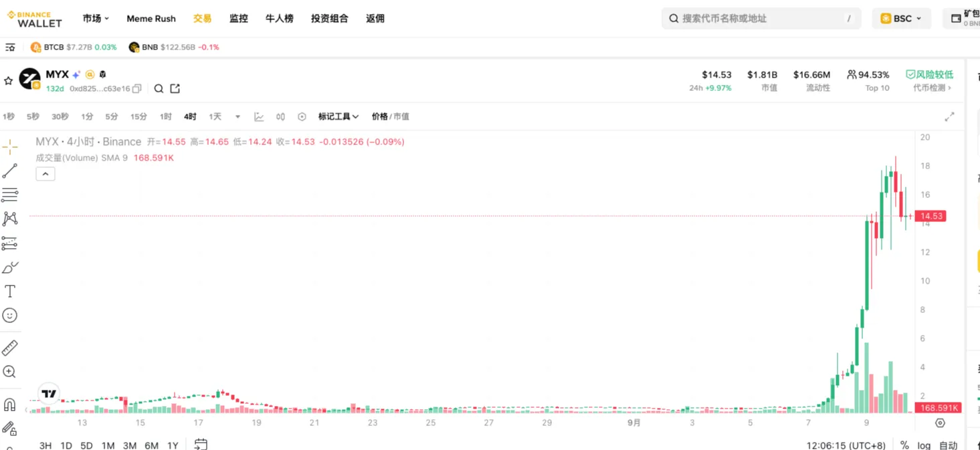Set chart range to 6M
This screenshot has width=980, height=450.
pyautogui.click(x=151, y=445)
